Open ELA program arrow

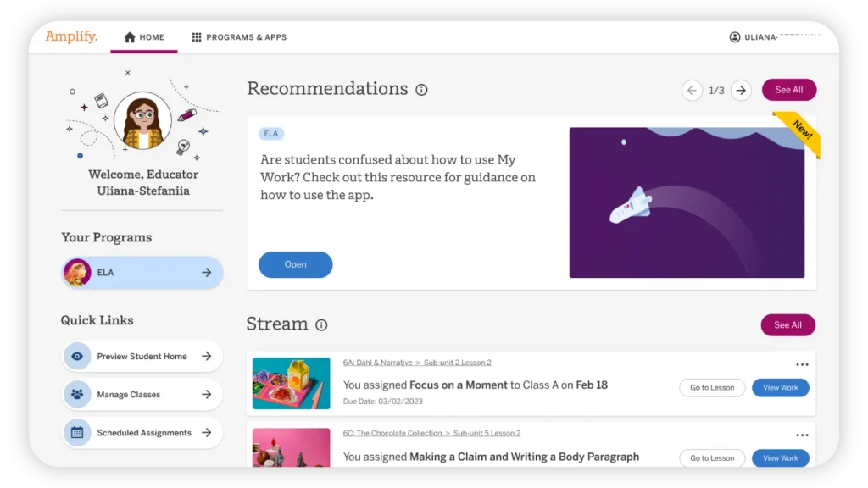(x=207, y=272)
